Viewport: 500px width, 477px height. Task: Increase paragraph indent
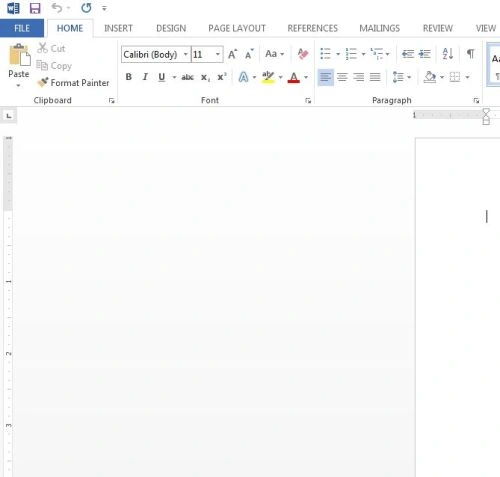point(424,54)
